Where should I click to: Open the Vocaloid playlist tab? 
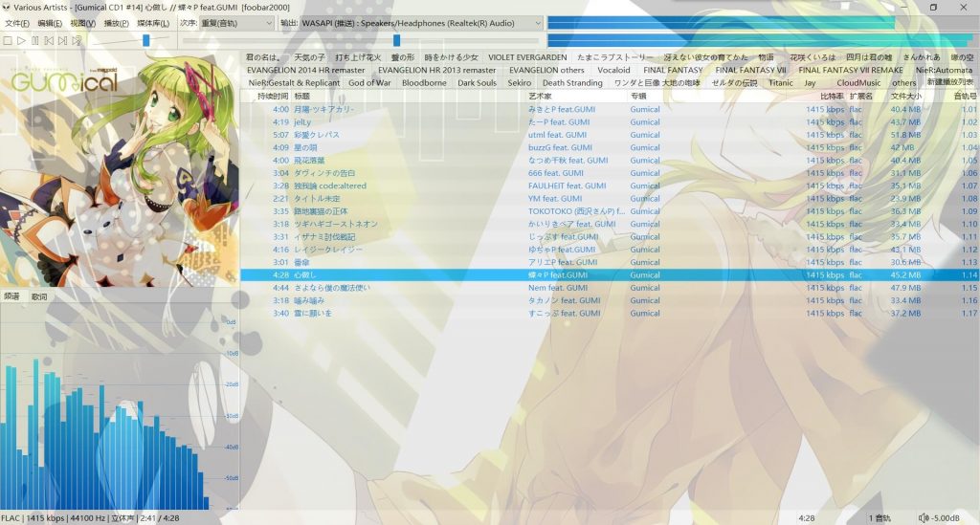(613, 70)
